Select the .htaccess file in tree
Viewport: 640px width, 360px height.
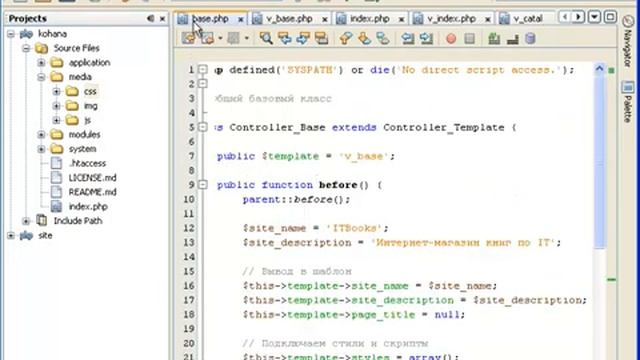[x=87, y=163]
